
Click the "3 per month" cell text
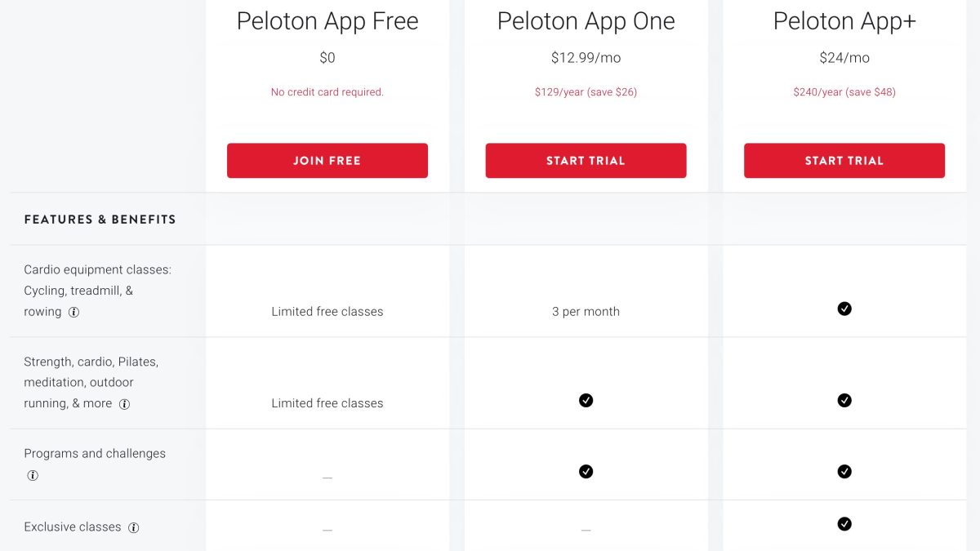(x=586, y=312)
